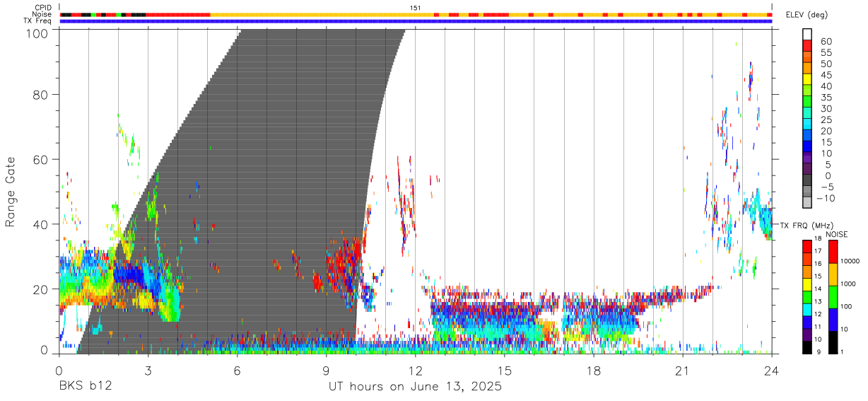The height and width of the screenshot is (401, 868).
Task: Click the '80' label on Range Gate axis
Action: [x=41, y=94]
